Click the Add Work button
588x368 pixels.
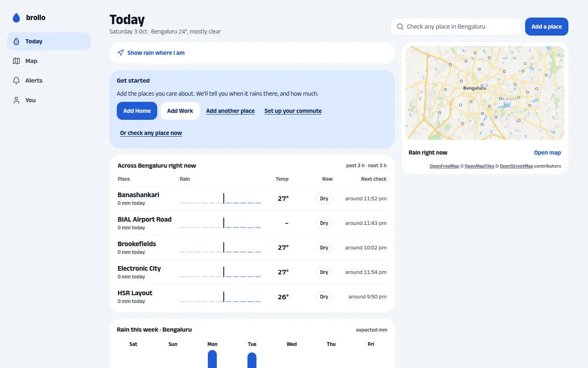(180, 111)
